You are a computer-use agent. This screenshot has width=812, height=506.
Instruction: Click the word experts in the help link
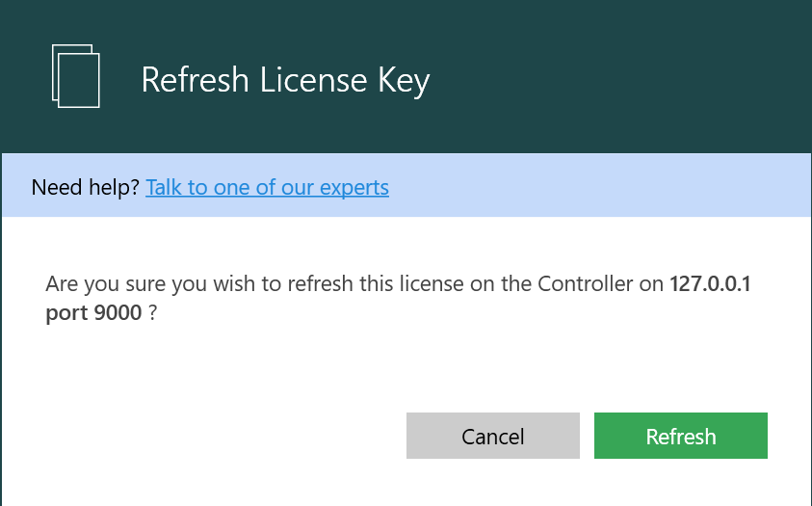pos(354,188)
